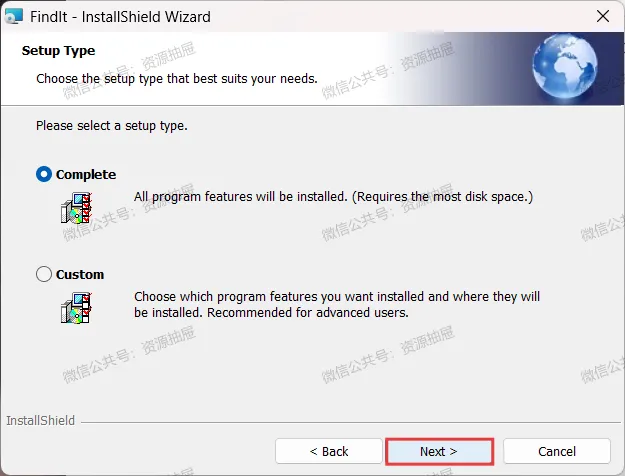Image resolution: width=625 pixels, height=476 pixels.
Task: Click the divider line beside InstallShield label
Action: [x=351, y=422]
